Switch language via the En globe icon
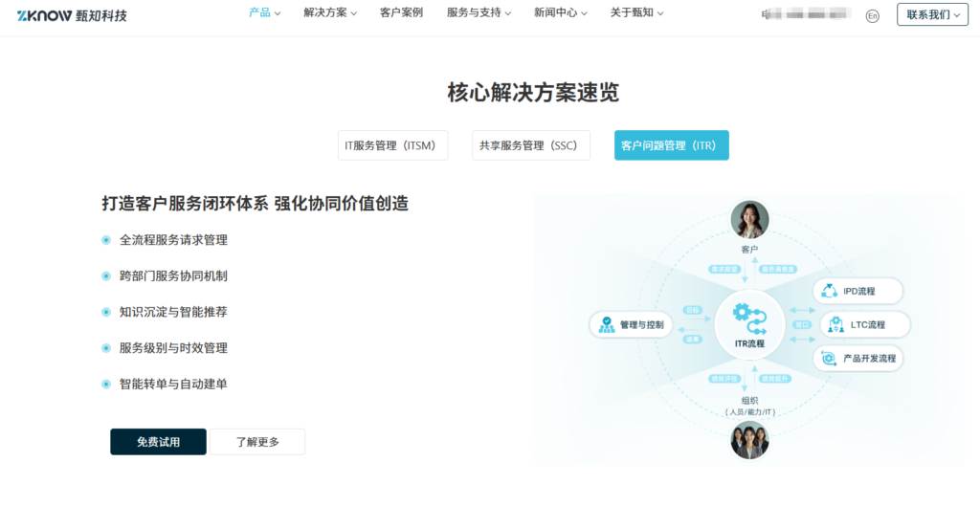The height and width of the screenshot is (506, 980). click(x=873, y=17)
